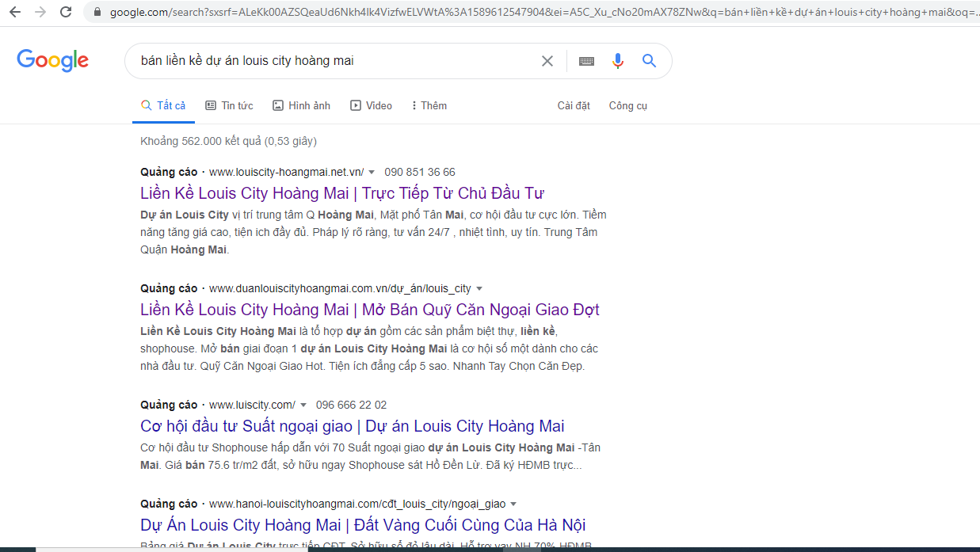The width and height of the screenshot is (980, 552).
Task: Expand dropdown next to duanlouiscityhoangmai.com.vn ad
Action: coord(479,289)
